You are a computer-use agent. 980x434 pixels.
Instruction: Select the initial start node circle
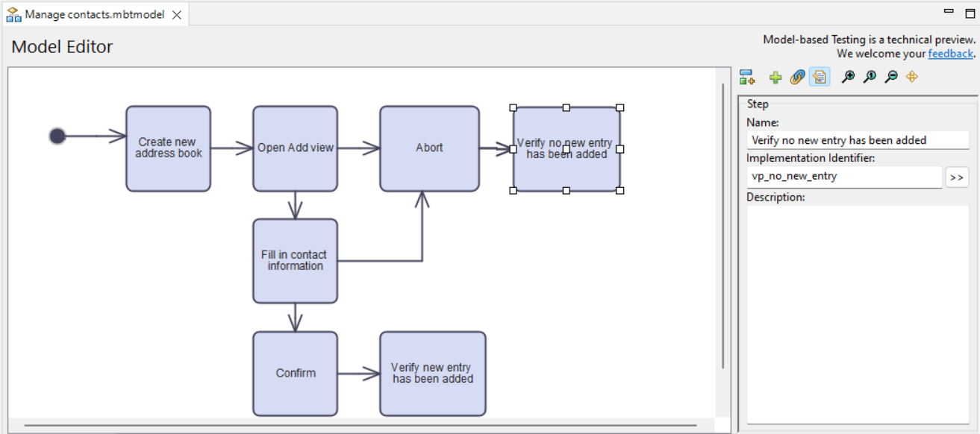click(57, 136)
